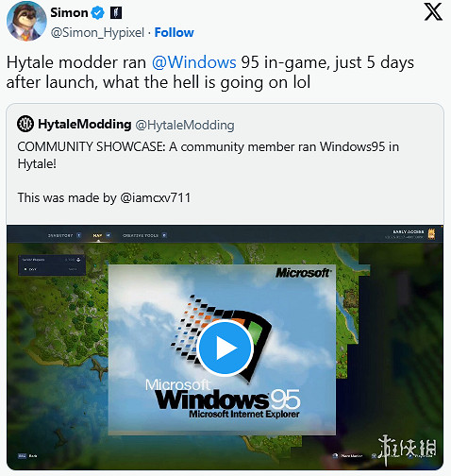451x476 pixels.
Task: Open the @iamcxv711 mention
Action: coord(155,197)
